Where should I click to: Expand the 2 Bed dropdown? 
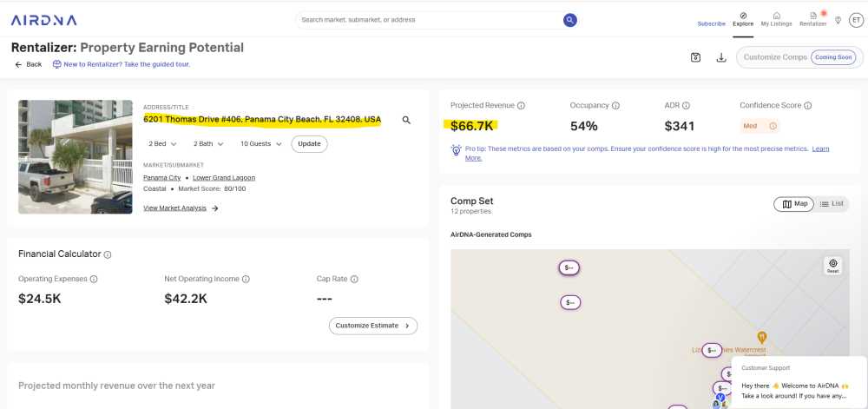(x=162, y=143)
